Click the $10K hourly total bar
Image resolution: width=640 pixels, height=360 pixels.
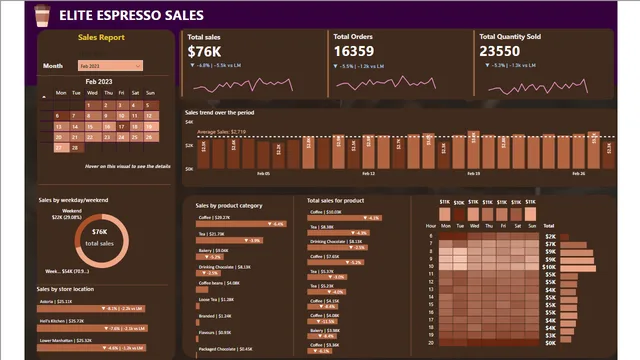(x=578, y=268)
